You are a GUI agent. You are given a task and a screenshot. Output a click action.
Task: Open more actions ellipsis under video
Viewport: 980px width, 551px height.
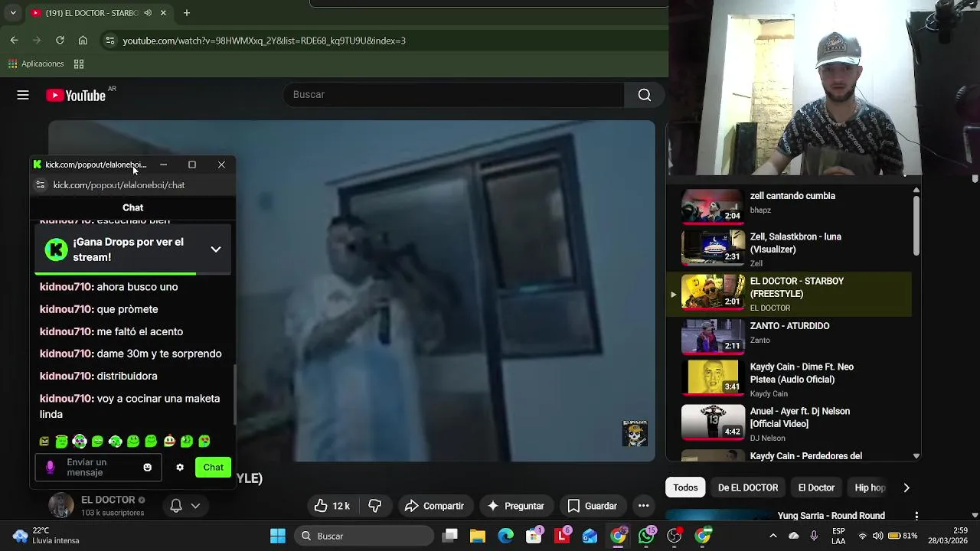[644, 506]
